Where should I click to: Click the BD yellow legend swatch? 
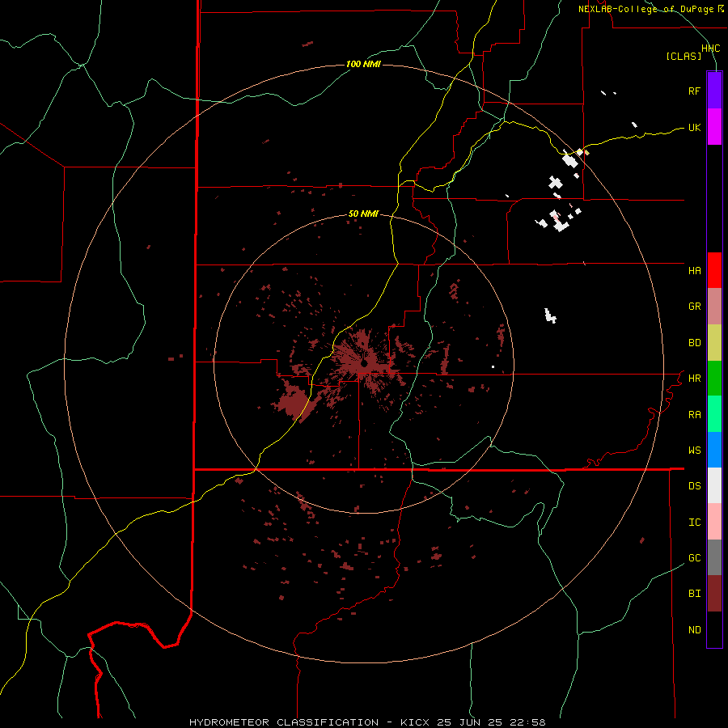pyautogui.click(x=714, y=343)
